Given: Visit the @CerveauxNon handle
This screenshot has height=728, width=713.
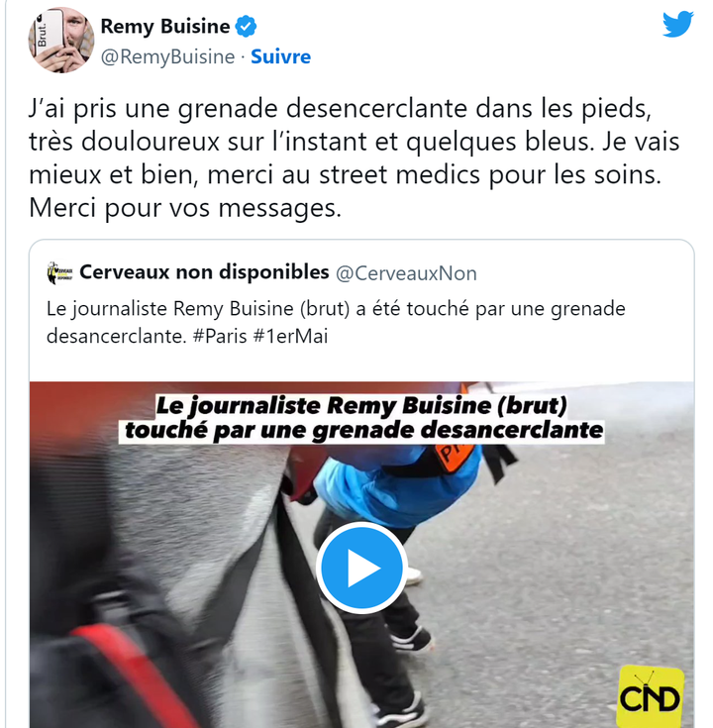Looking at the screenshot, I should [406, 273].
